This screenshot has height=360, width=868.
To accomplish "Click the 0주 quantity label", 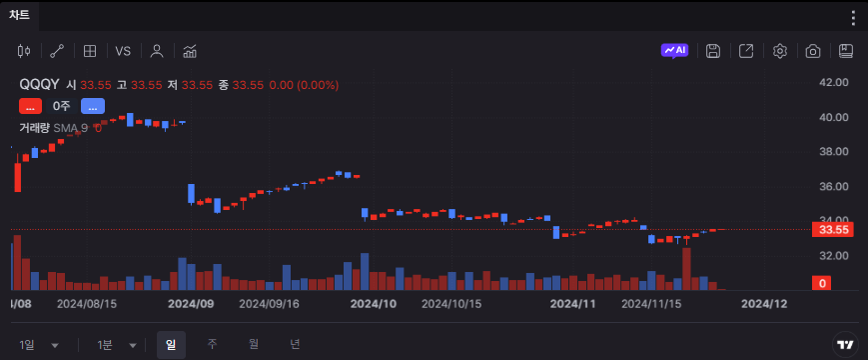I will tap(62, 106).
